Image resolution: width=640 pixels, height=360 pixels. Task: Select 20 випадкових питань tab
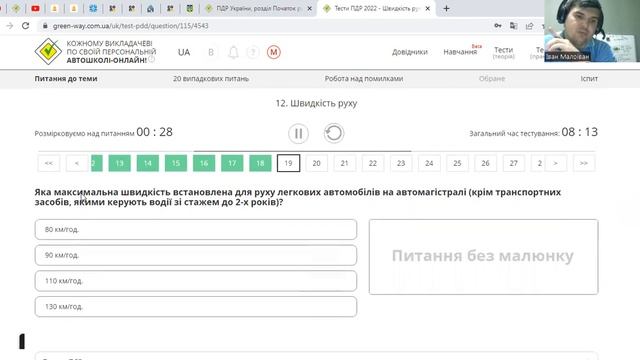[211, 78]
